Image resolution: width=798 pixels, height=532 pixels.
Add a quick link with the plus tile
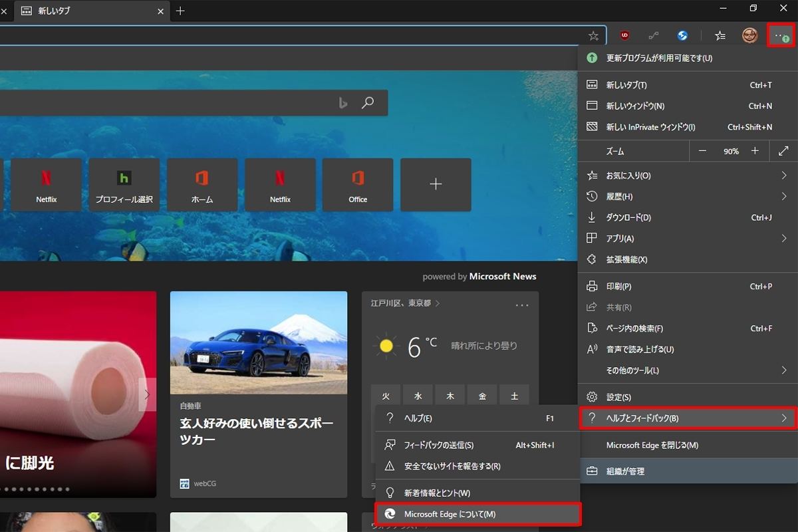(x=436, y=185)
